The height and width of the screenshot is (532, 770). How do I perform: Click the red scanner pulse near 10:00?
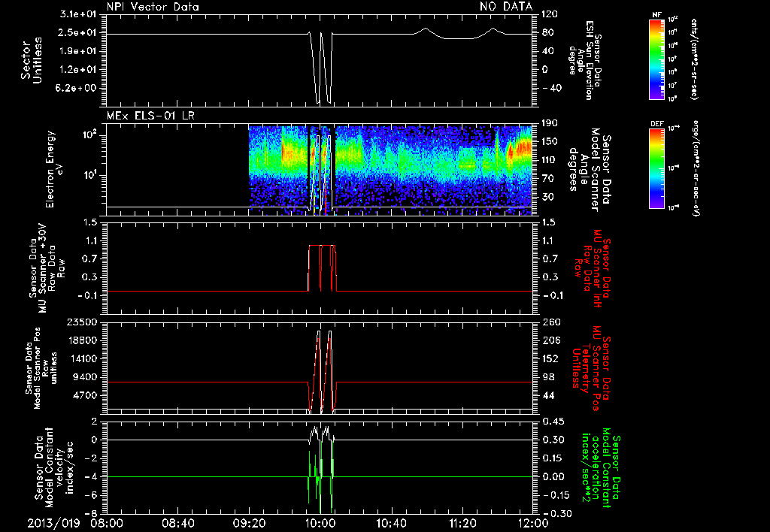(322, 268)
